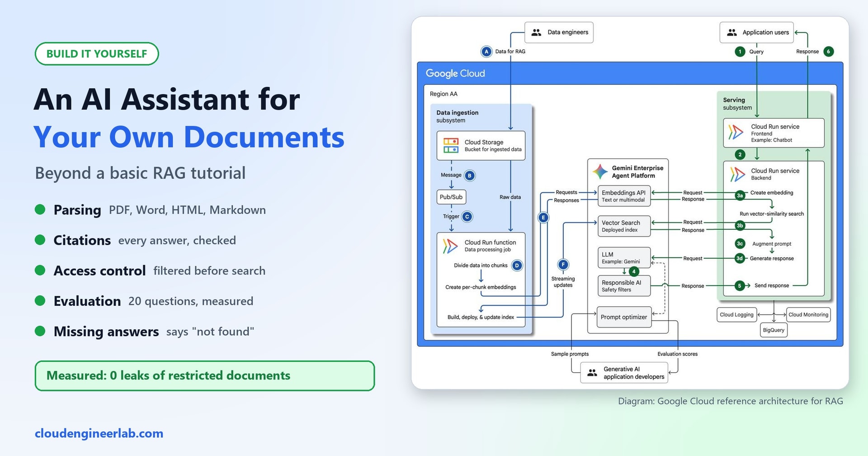Click the Evaluation scores label
868x456 pixels.
677,354
